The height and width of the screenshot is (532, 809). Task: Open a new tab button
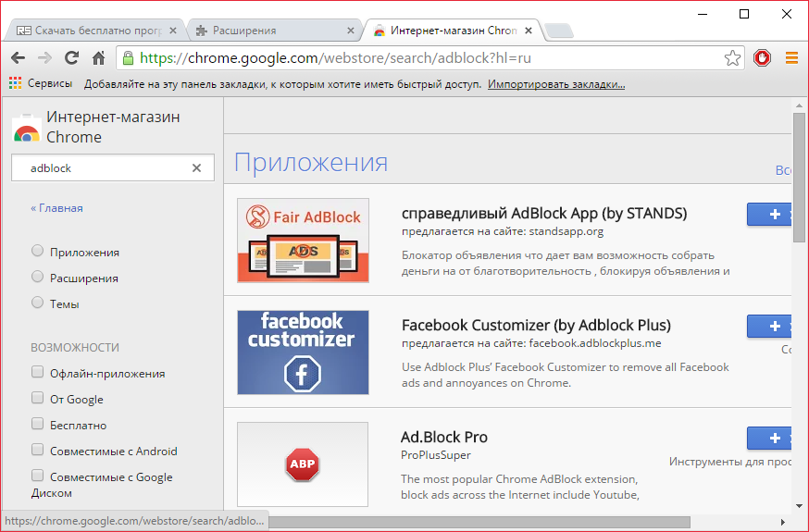pos(559,31)
